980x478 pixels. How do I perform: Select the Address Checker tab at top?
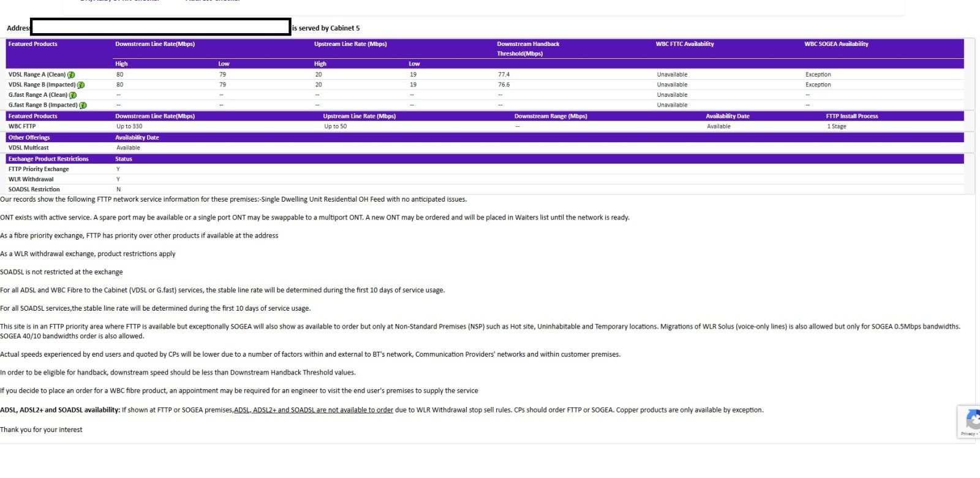click(212, 1)
